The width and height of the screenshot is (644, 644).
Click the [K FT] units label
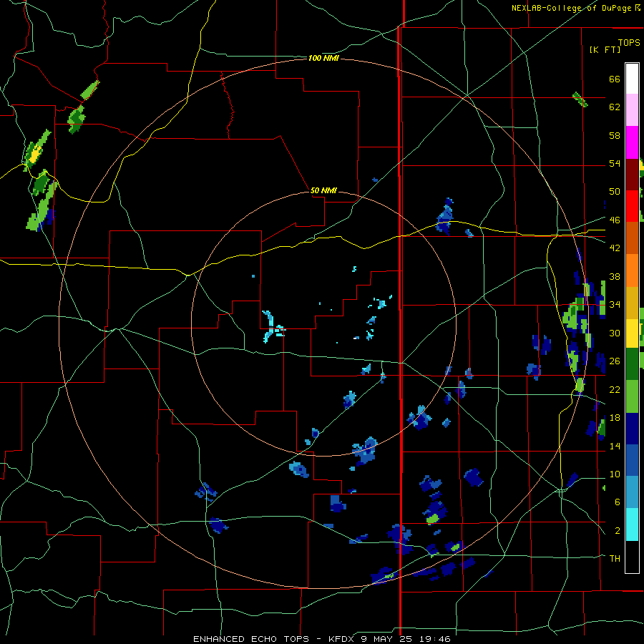pyautogui.click(x=605, y=49)
